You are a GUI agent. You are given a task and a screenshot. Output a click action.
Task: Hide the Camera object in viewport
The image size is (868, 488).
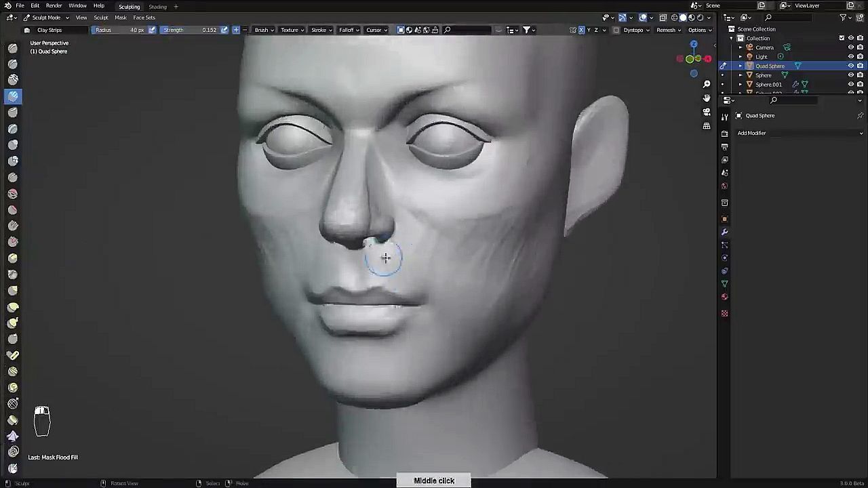(x=851, y=47)
